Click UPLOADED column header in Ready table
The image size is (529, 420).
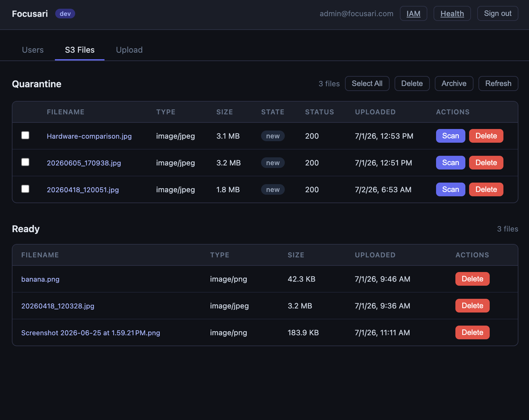click(x=375, y=255)
